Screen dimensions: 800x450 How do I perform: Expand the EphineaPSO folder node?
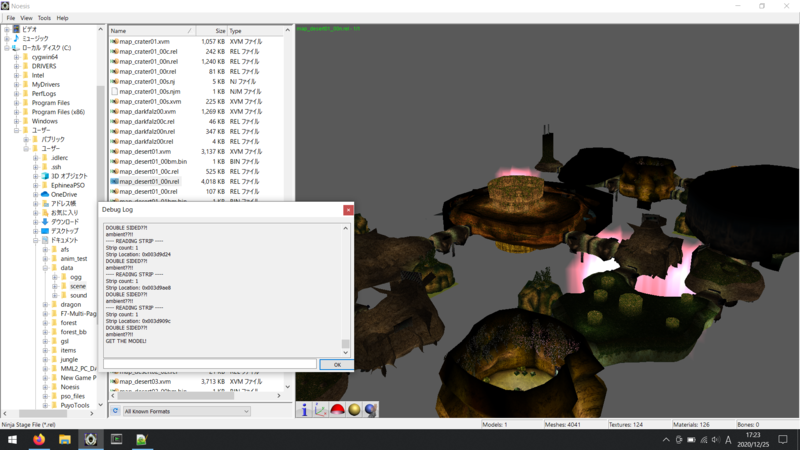(x=36, y=186)
